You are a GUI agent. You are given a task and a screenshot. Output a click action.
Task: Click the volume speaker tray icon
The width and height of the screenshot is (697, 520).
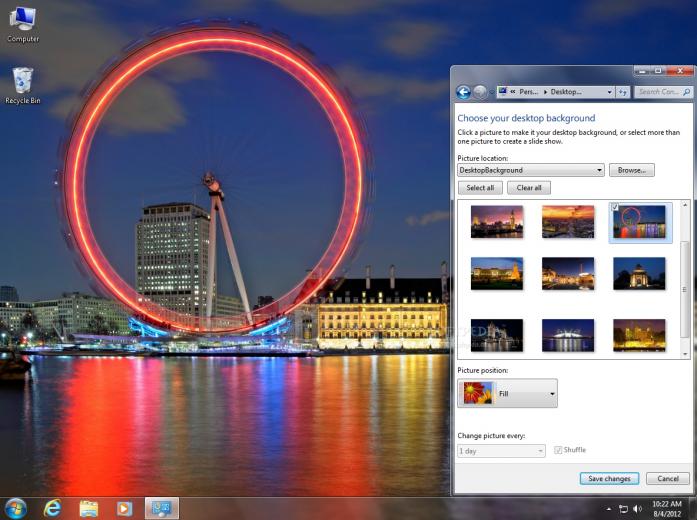[637, 509]
